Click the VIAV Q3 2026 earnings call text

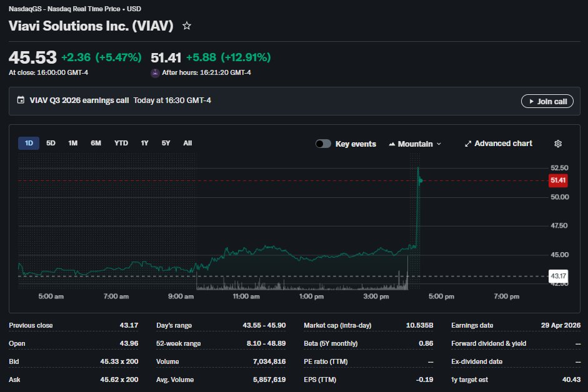(x=79, y=100)
